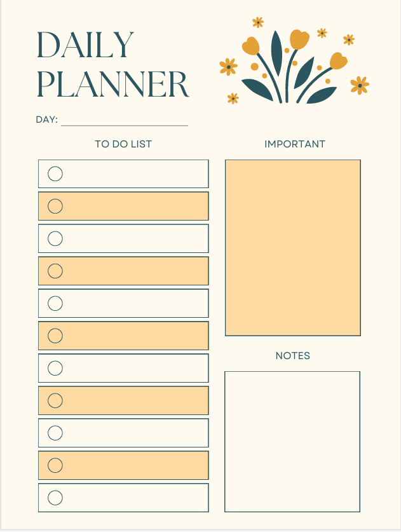Select the DAILY PLANNER title text

(x=112, y=65)
